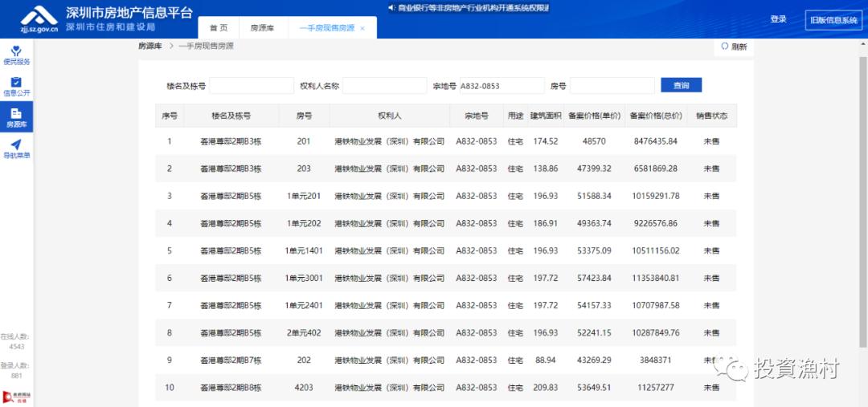Image resolution: width=868 pixels, height=407 pixels.
Task: Click the 权利人 column header
Action: coord(390,116)
